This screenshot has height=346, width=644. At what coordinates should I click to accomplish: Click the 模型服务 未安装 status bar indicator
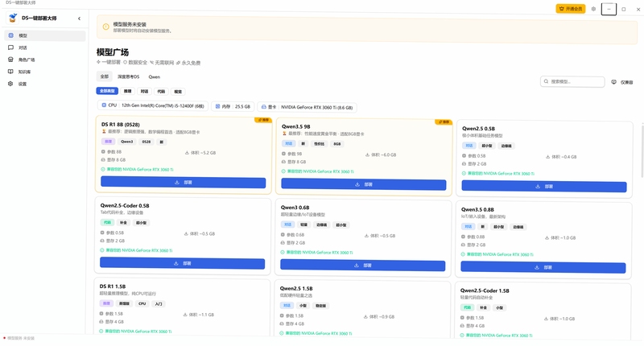click(19, 338)
